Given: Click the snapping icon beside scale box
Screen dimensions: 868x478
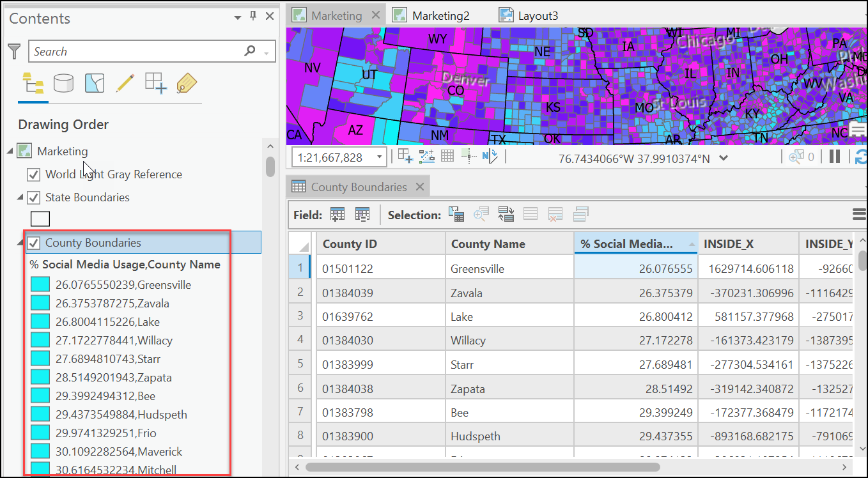Looking at the screenshot, I should click(x=404, y=156).
